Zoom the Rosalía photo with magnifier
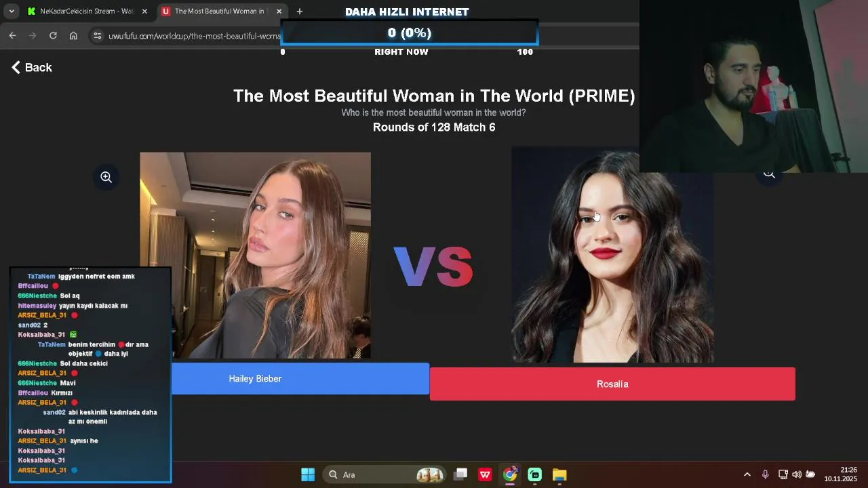 [769, 174]
